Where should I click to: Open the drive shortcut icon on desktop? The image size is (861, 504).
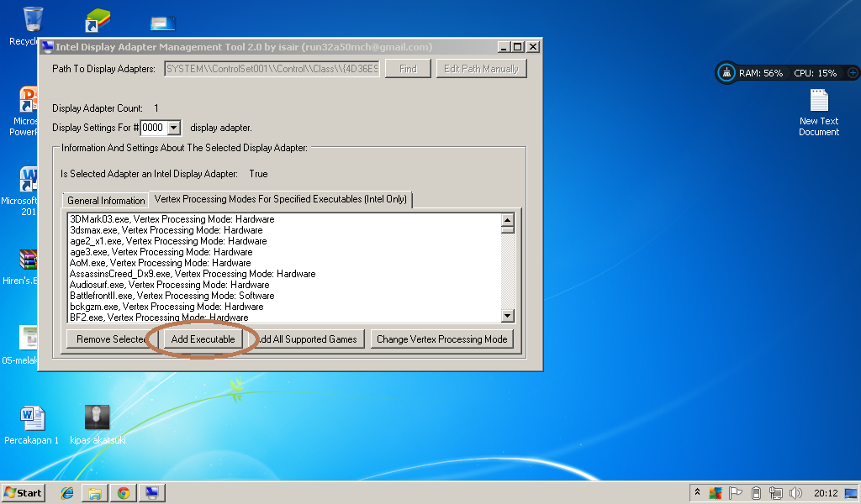162,23
